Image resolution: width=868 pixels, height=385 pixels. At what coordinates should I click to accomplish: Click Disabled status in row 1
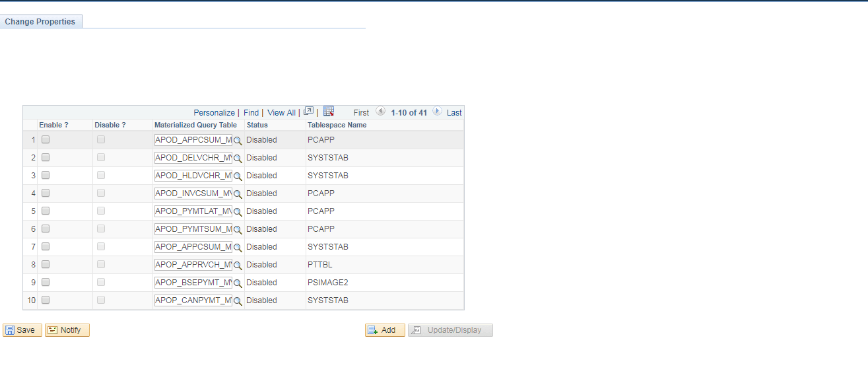[261, 140]
